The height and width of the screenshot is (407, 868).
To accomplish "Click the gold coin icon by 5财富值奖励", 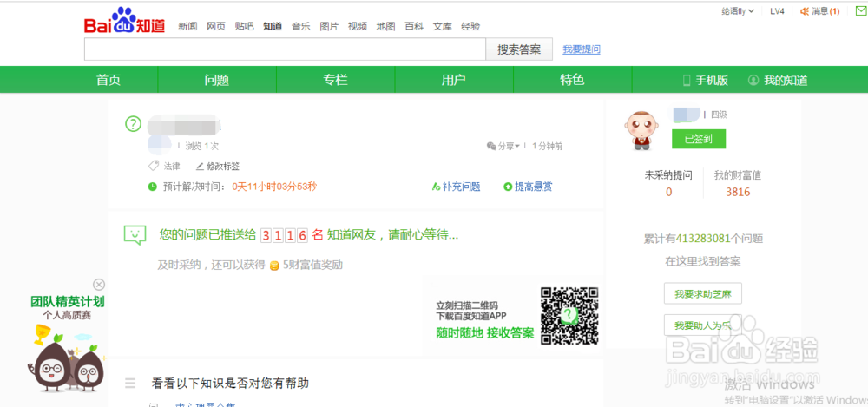I will click(x=274, y=266).
